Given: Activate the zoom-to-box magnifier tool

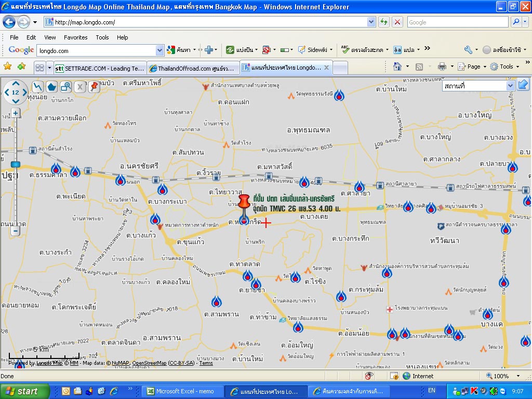Looking at the screenshot, I should (65, 87).
